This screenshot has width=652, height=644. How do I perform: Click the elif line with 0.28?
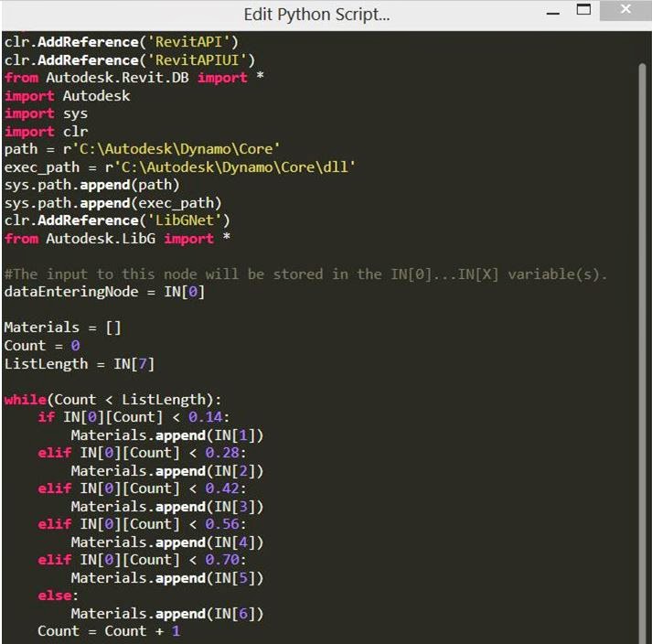click(142, 453)
